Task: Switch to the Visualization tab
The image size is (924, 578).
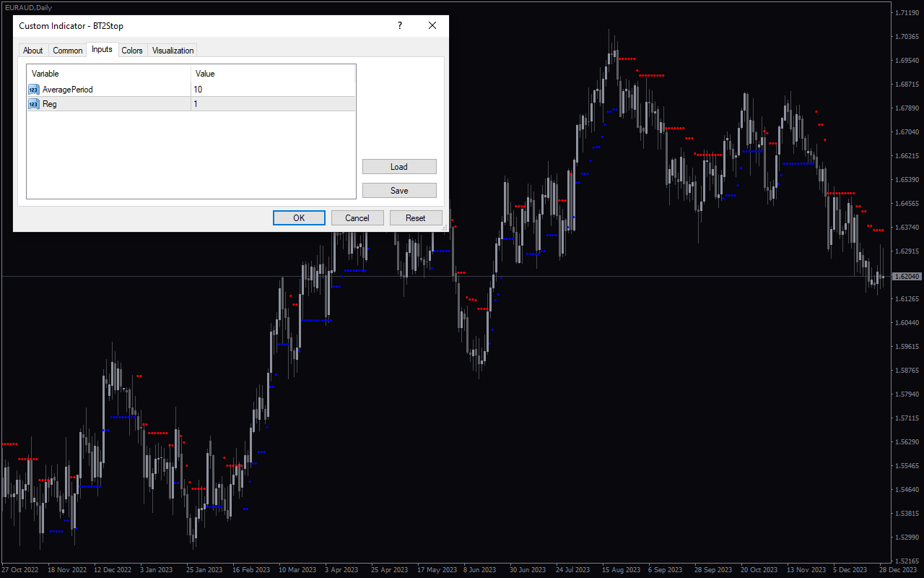Action: [x=173, y=51]
